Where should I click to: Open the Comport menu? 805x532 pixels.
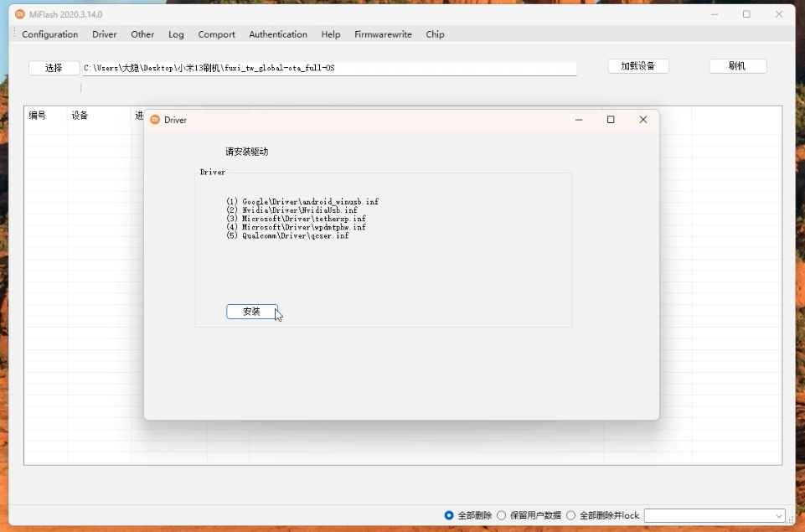(216, 34)
